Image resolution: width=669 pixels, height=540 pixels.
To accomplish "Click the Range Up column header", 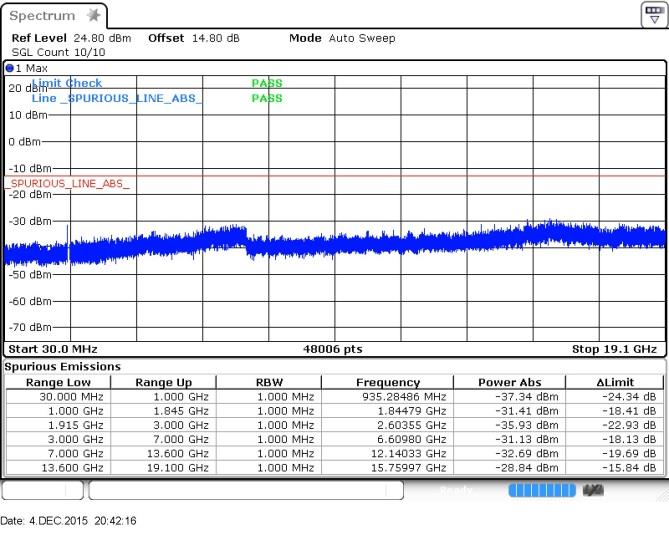I will click(163, 382).
